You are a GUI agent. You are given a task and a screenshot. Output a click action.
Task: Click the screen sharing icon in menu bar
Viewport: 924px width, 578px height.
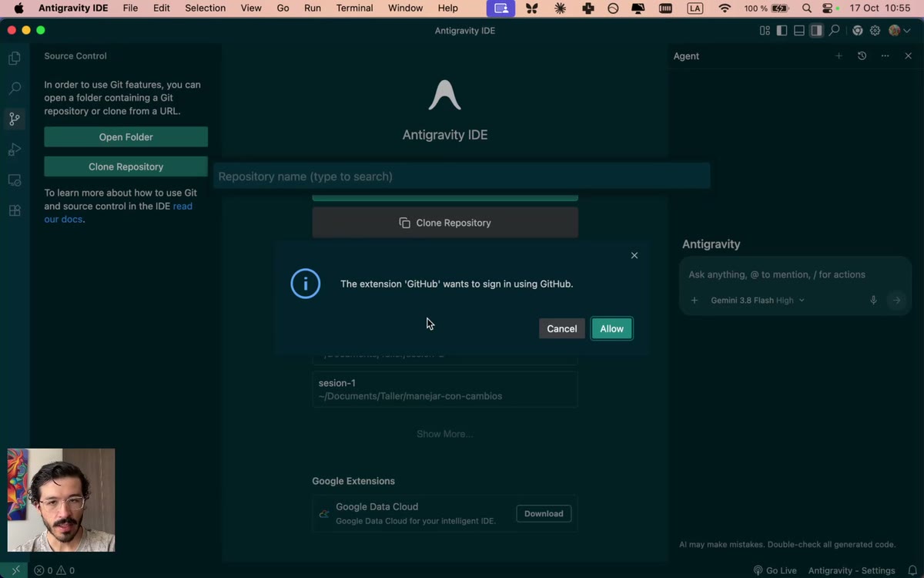[x=500, y=8]
